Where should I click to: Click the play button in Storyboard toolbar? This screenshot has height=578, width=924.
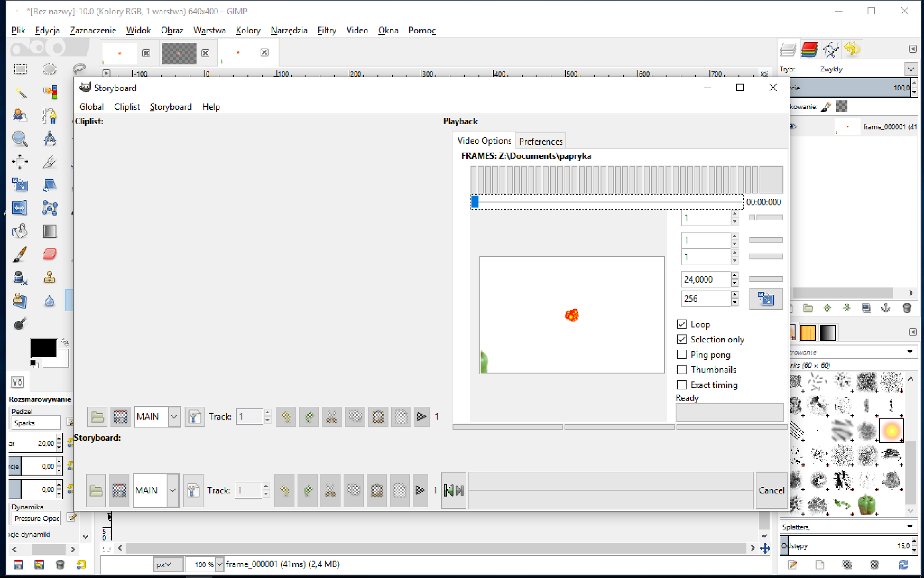(x=420, y=490)
